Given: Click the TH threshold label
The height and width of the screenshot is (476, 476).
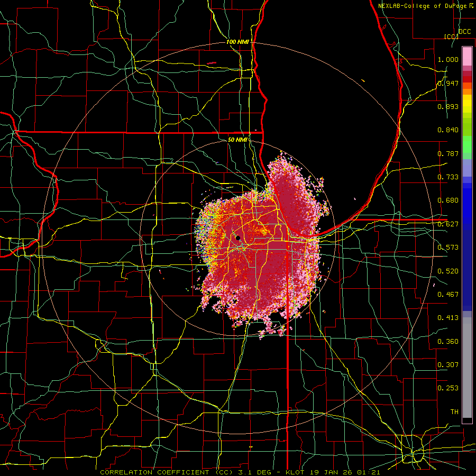Looking at the screenshot, I should click(x=454, y=411).
